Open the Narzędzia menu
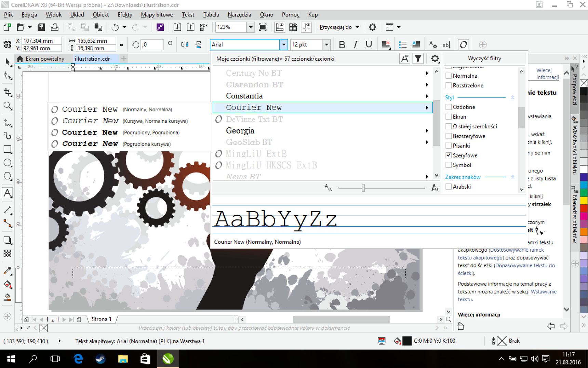Image resolution: width=588 pixels, height=368 pixels. coord(239,14)
